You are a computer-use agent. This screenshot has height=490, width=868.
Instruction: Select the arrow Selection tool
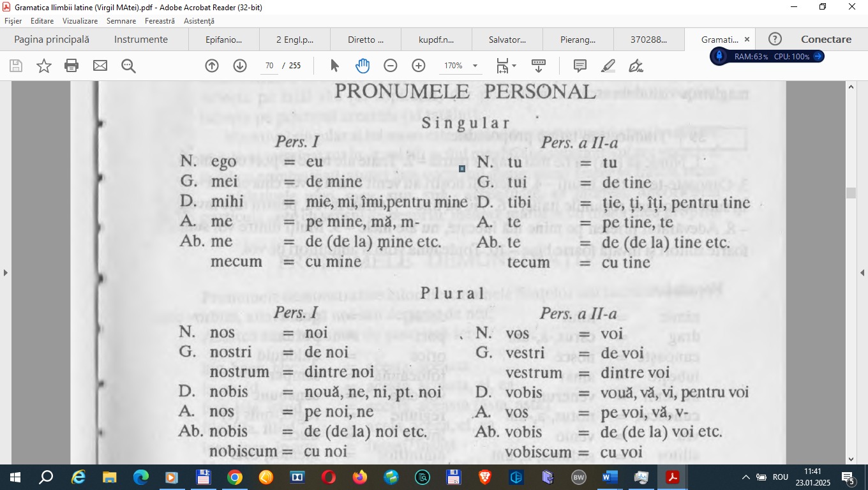coord(334,66)
